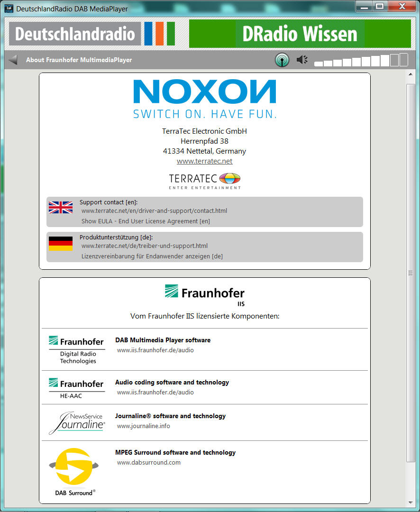The height and width of the screenshot is (512, 420).
Task: Minimize the DeutschlandRadio DAB MediaPlayer window
Action: (364, 7)
